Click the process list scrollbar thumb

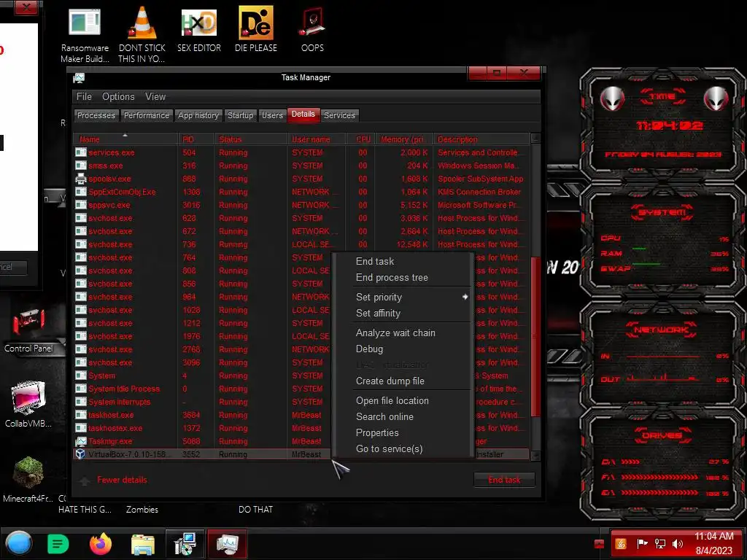click(535, 337)
